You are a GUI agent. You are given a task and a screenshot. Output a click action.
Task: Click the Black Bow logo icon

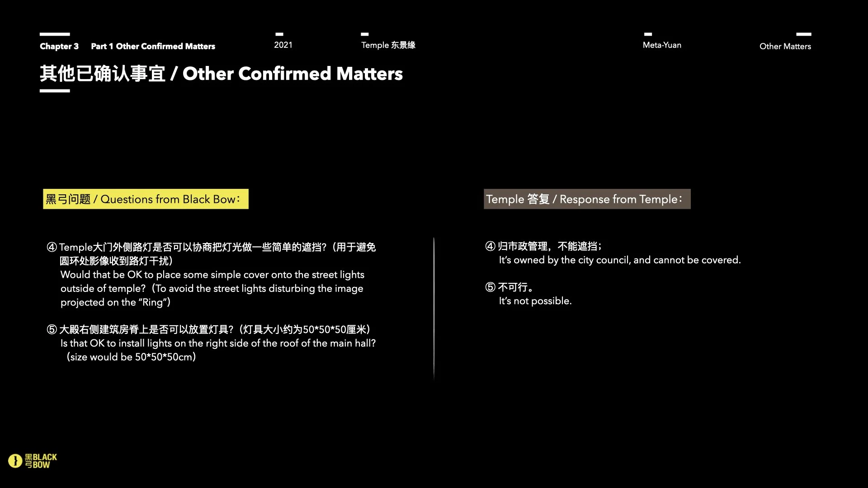click(15, 461)
